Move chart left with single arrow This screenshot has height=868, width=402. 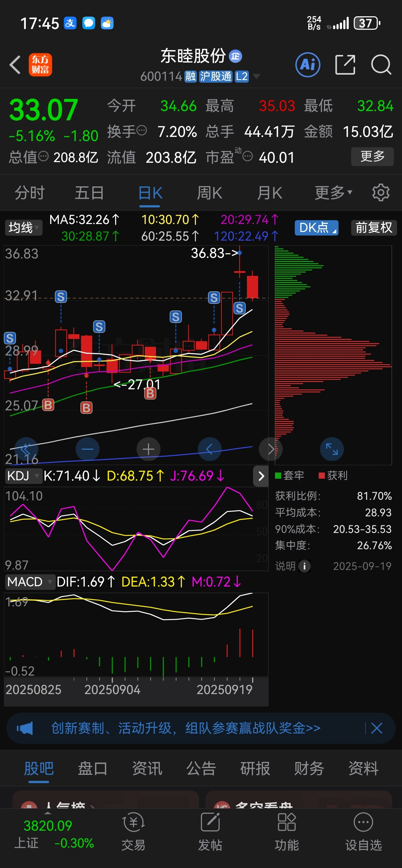tap(210, 449)
